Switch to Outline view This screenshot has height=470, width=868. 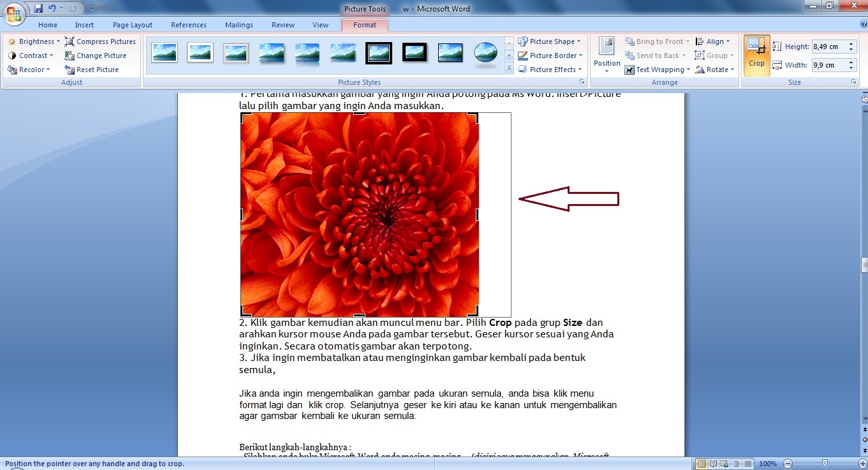tap(737, 464)
